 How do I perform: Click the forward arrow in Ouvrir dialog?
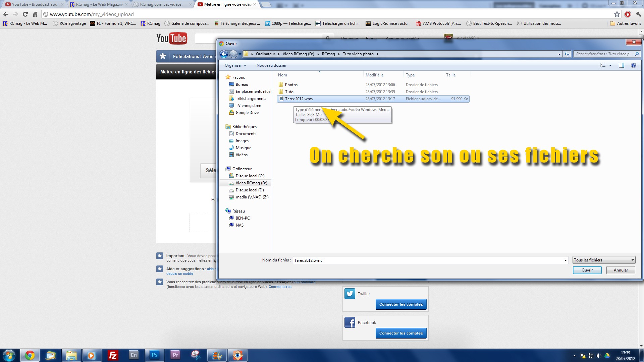[x=233, y=54]
